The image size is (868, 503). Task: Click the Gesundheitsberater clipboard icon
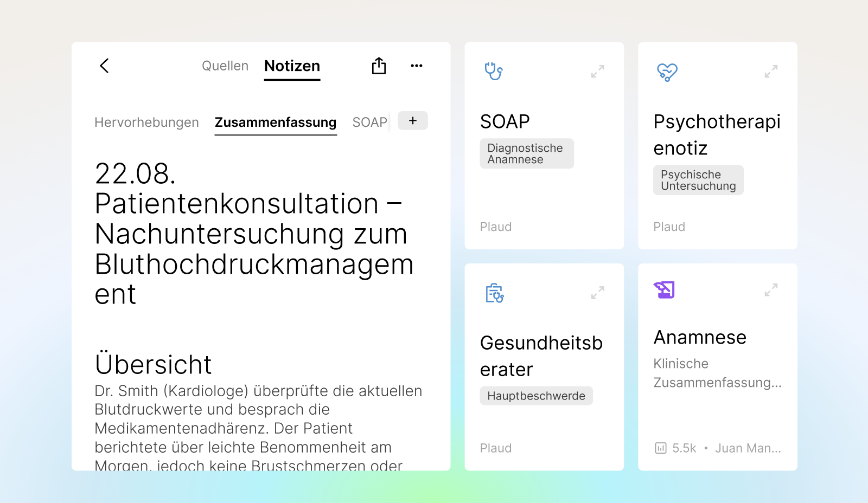[494, 293]
